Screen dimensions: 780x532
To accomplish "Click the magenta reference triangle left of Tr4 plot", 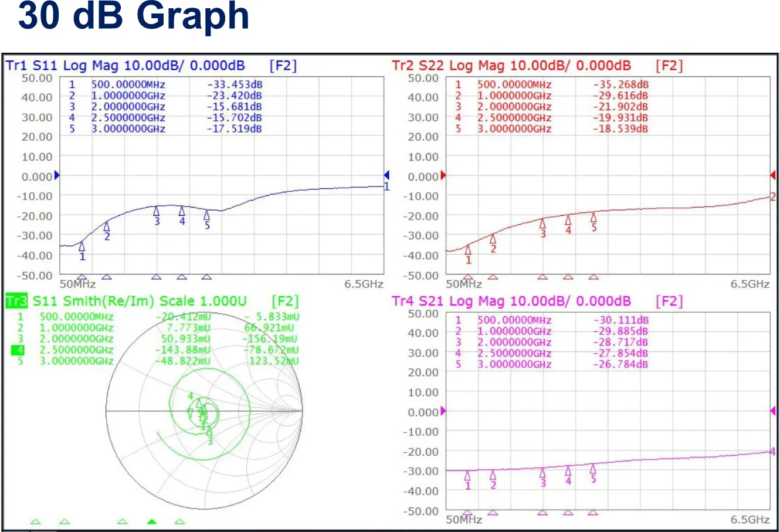I will [443, 411].
